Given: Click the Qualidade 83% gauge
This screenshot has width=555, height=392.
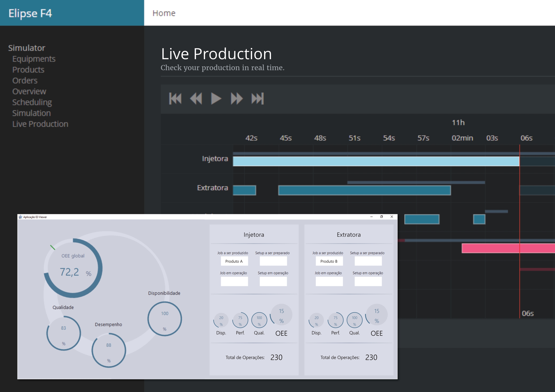Looking at the screenshot, I should (x=64, y=333).
